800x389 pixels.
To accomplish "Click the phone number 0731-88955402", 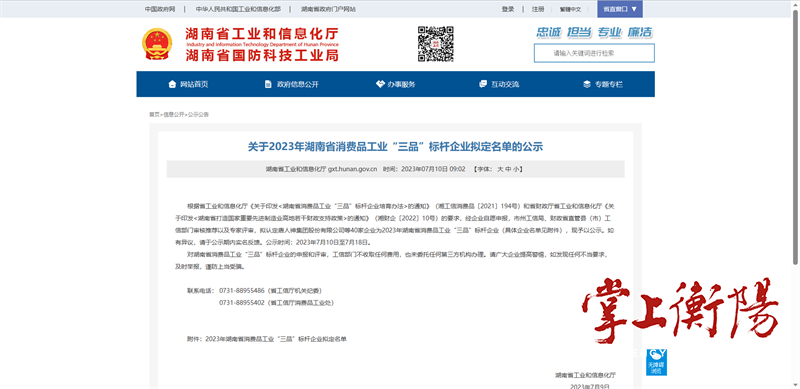I will point(241,303).
